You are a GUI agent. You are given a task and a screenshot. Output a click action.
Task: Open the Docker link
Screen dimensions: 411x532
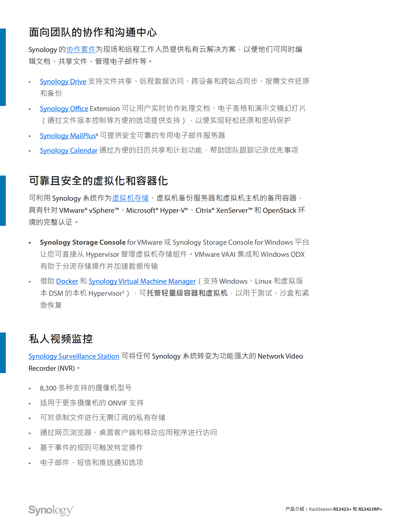67,281
